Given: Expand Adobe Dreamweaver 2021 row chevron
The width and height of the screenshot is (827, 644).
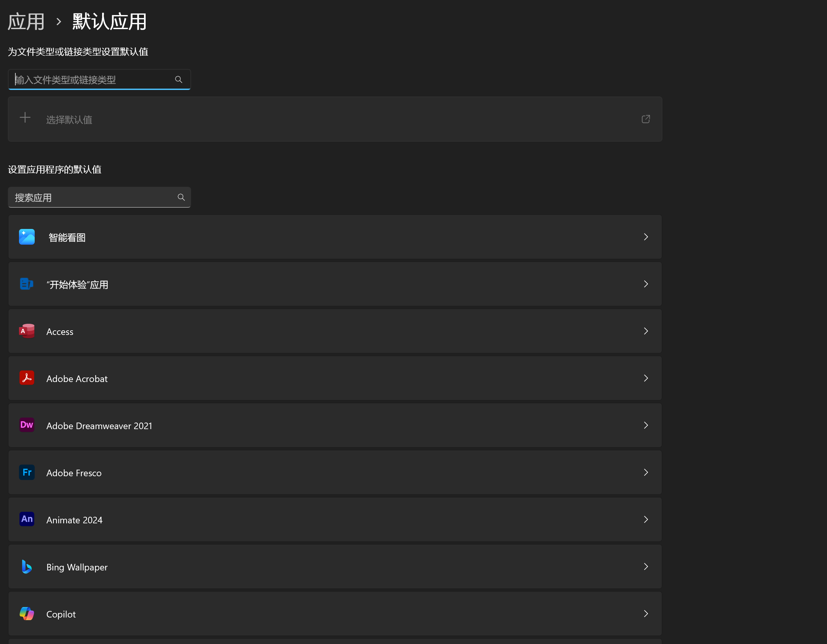Looking at the screenshot, I should coord(646,425).
